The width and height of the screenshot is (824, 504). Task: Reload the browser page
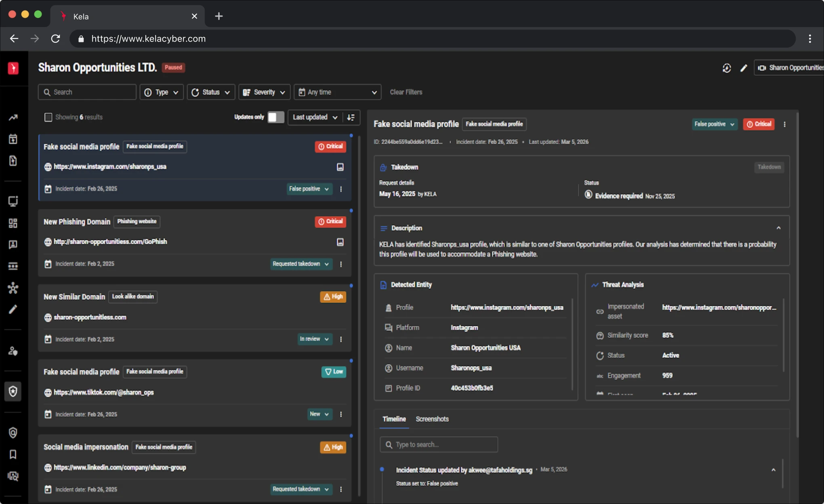55,38
